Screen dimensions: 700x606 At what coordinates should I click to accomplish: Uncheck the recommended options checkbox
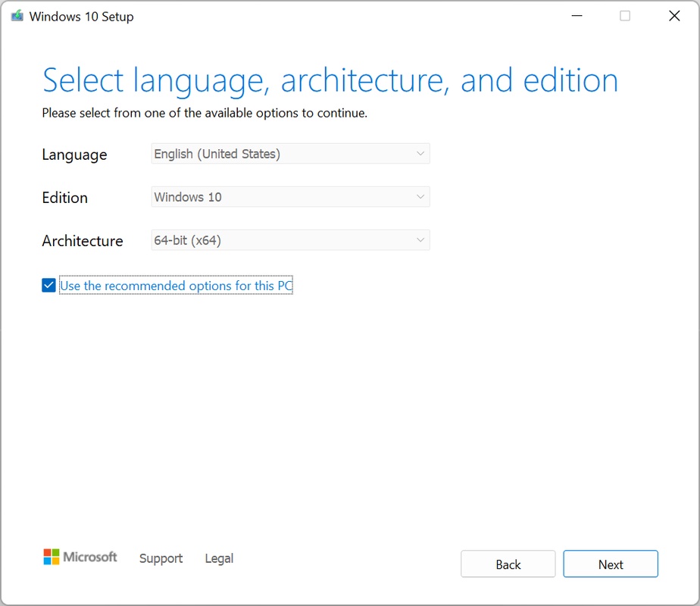tap(48, 286)
